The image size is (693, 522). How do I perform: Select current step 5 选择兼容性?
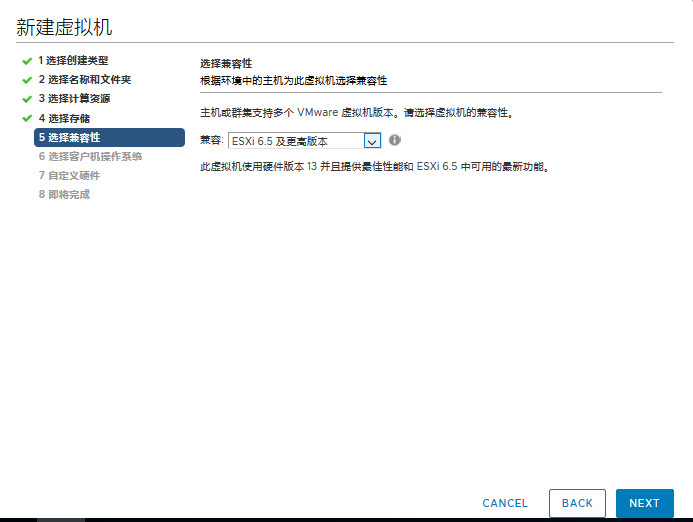point(109,137)
